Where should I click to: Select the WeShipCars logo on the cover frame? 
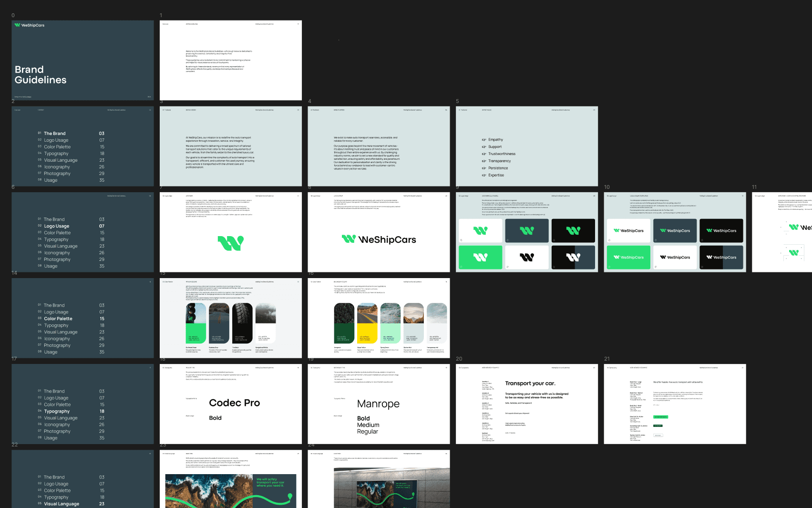tap(30, 25)
